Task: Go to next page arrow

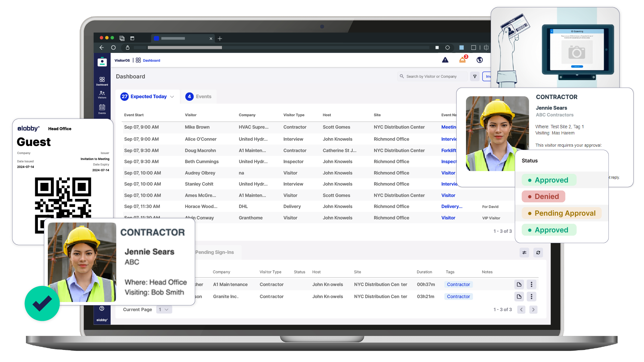Action: coord(533,309)
